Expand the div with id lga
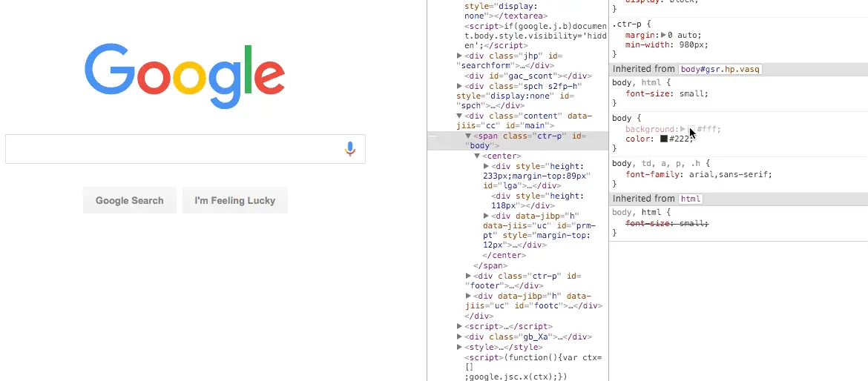The width and height of the screenshot is (868, 381). (487, 166)
